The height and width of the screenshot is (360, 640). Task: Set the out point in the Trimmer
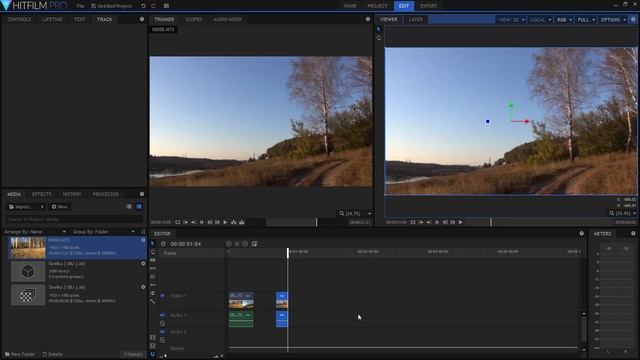coord(193,222)
